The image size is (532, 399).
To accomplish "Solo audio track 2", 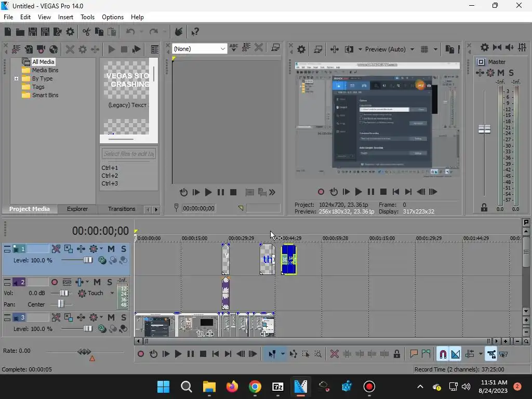I will click(109, 282).
